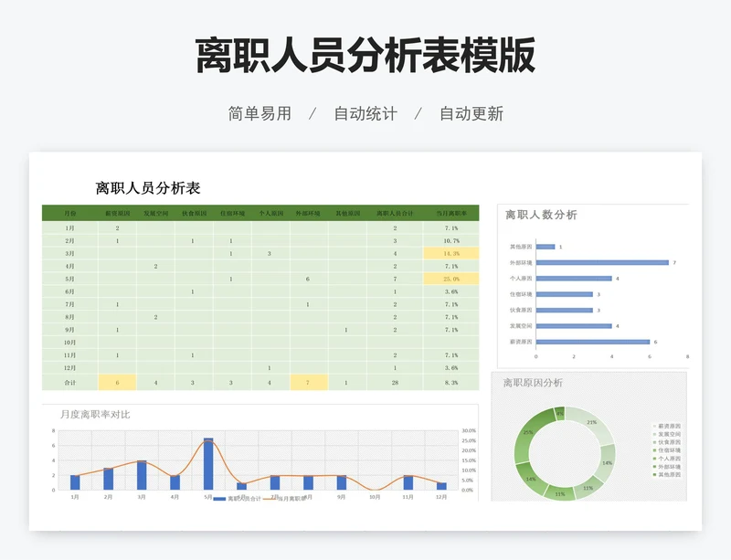Click the 离职原因分析 chart title
Screen dimensions: 731x560
click(533, 383)
